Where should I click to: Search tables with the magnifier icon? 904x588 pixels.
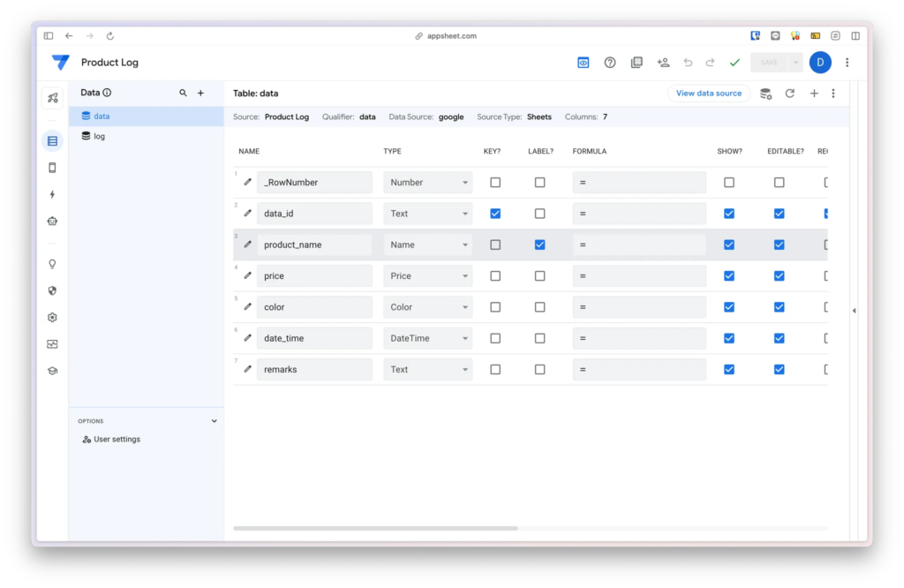point(183,93)
